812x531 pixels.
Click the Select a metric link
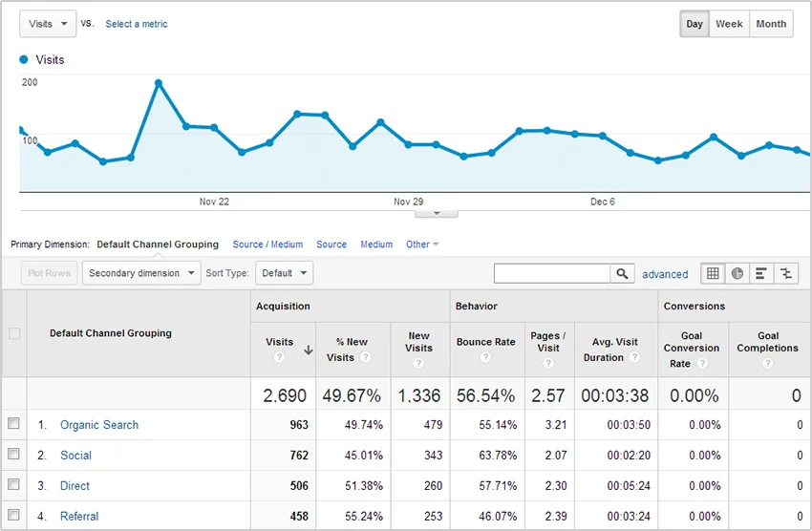pos(137,24)
